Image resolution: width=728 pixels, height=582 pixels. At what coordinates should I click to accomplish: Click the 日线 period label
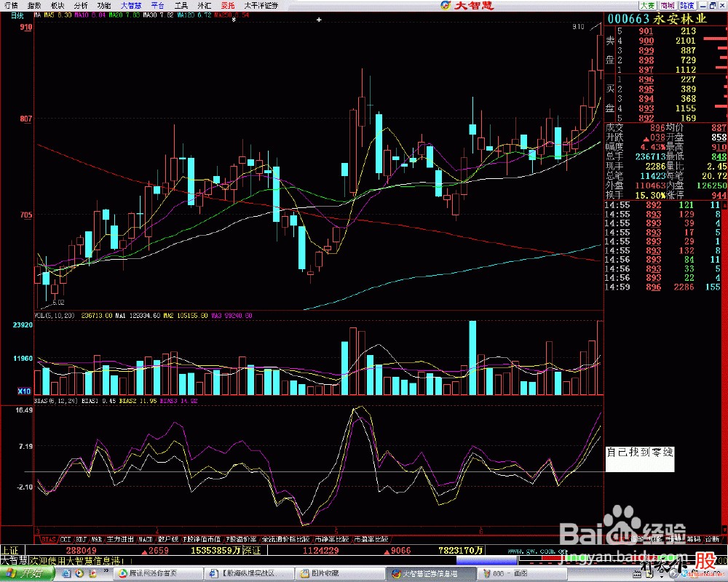pos(17,16)
